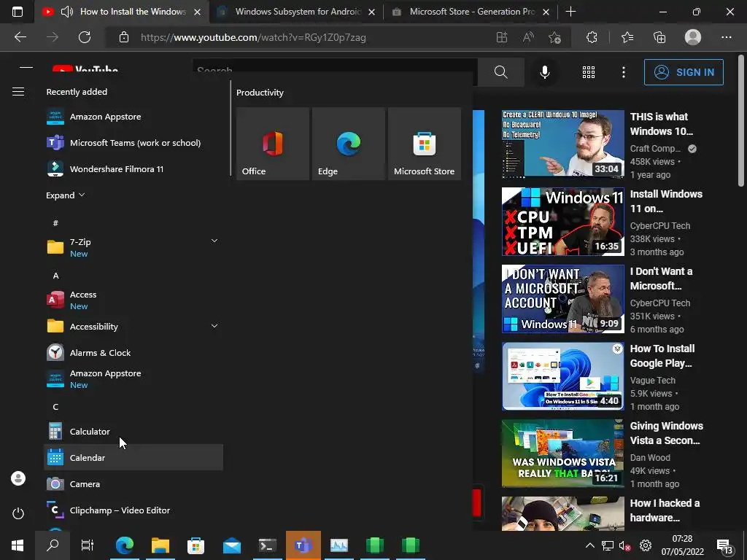Add this page to favorites
The height and width of the screenshot is (560, 747).
pos(554,37)
